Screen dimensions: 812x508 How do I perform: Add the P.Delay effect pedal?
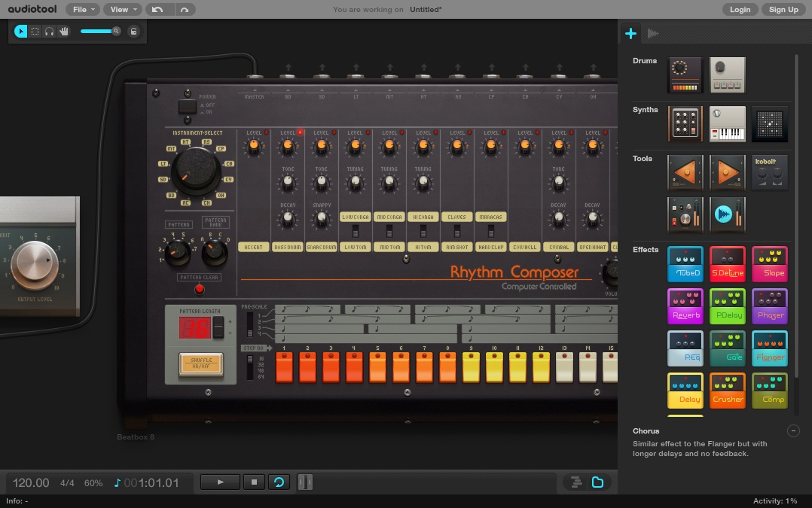point(727,306)
